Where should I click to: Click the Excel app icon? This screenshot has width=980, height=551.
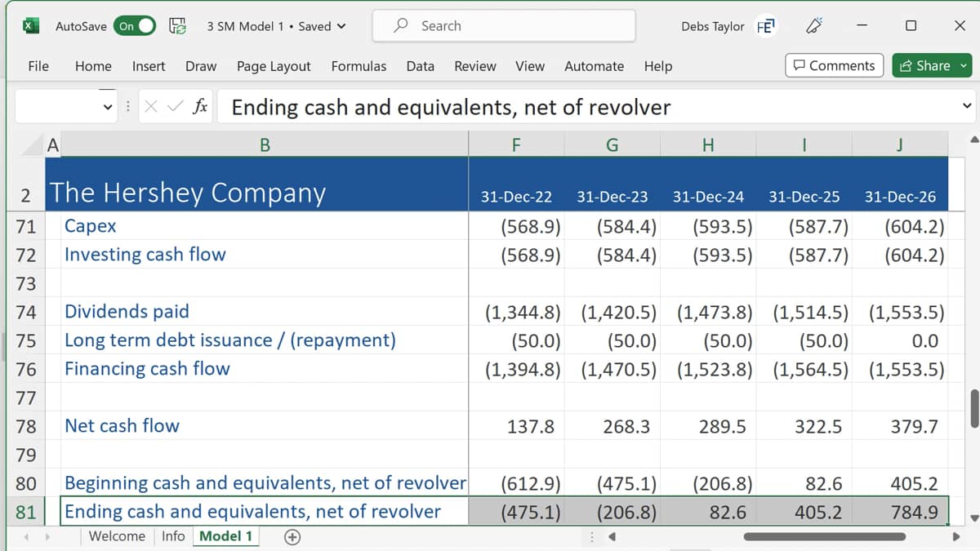click(x=30, y=25)
